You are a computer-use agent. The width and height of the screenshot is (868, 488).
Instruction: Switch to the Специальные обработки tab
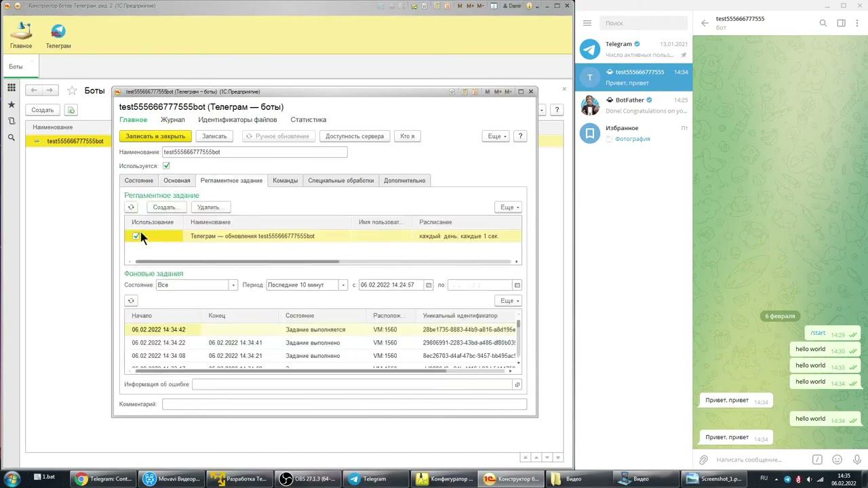[x=341, y=181]
